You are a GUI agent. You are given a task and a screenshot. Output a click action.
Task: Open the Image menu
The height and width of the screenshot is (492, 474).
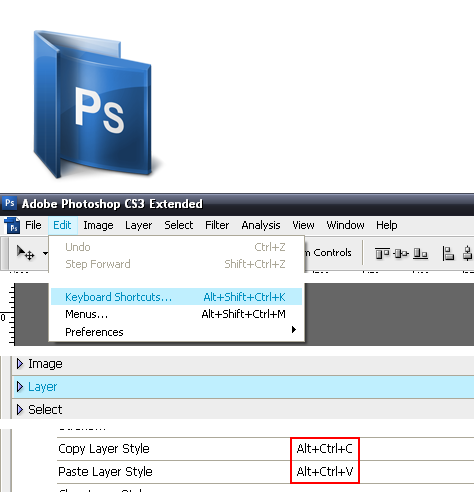(98, 225)
